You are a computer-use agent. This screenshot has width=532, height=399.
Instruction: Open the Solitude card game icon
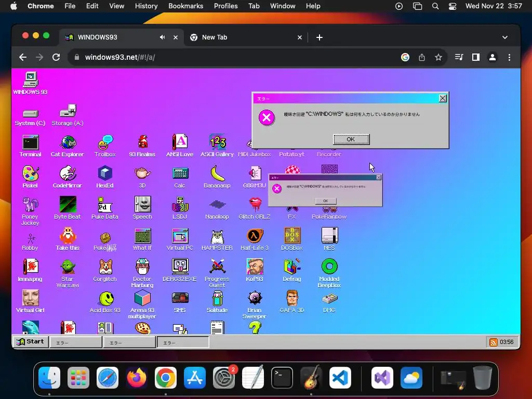coord(217,302)
